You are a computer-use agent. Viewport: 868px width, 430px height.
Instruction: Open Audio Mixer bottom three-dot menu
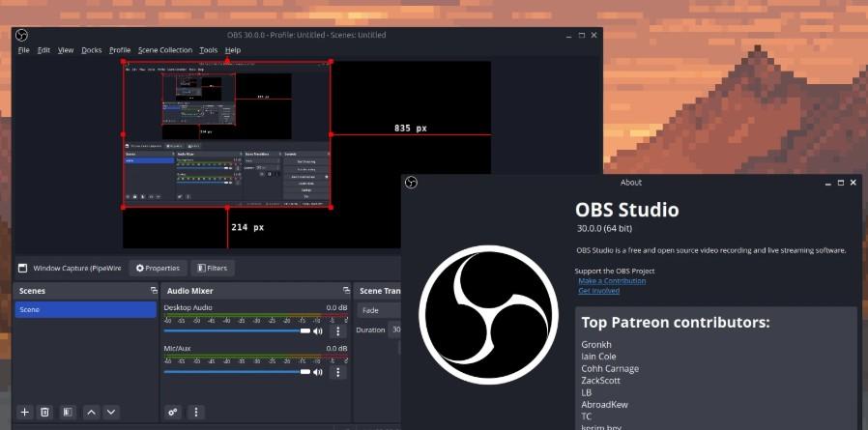tap(196, 412)
